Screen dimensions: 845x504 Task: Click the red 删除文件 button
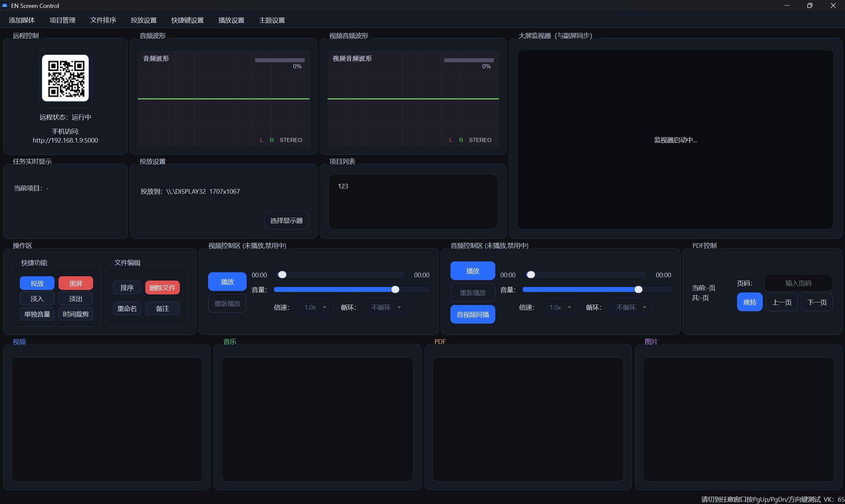[x=162, y=288]
